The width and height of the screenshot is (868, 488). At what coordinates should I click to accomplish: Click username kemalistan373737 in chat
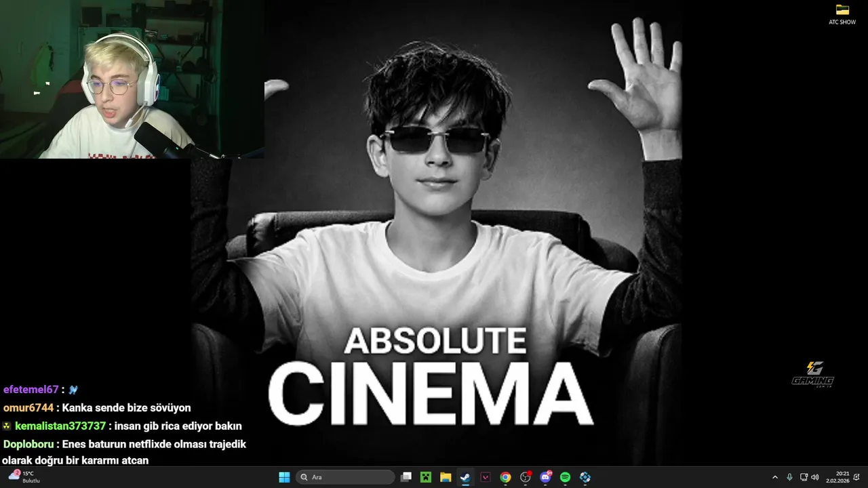tap(60, 426)
